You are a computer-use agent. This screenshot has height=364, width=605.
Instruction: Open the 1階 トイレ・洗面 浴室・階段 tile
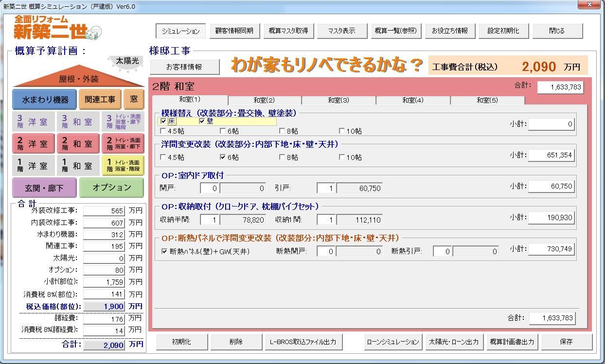pyautogui.click(x=123, y=166)
